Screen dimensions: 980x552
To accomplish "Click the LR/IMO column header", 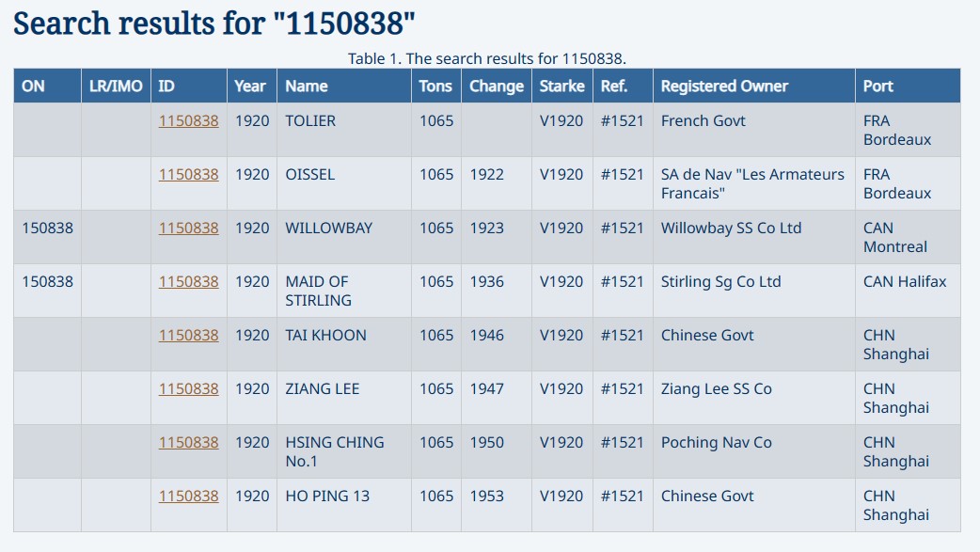I will 116,86.
